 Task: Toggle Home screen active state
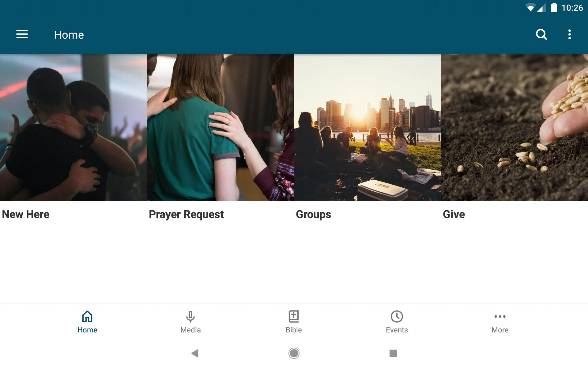[87, 321]
